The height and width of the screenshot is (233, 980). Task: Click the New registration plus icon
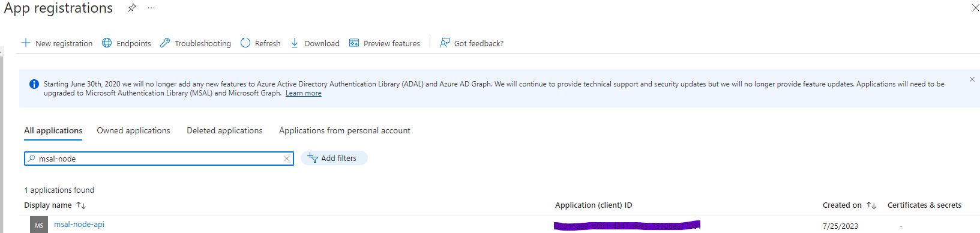coord(26,43)
